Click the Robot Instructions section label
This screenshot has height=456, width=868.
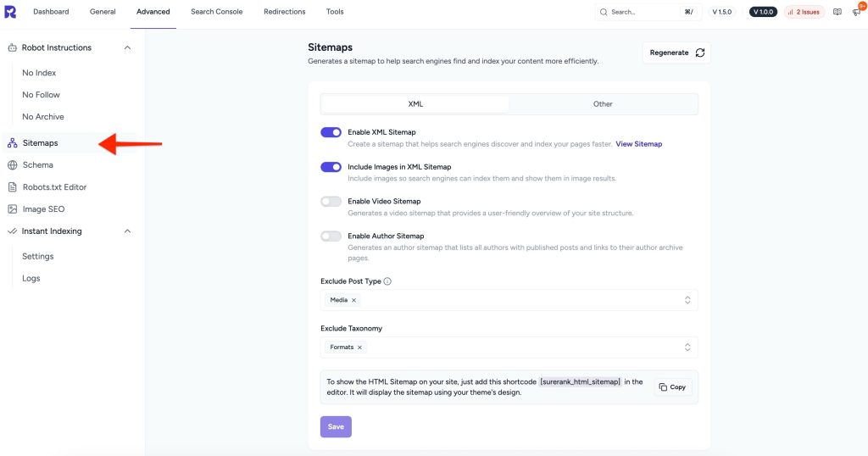(x=57, y=47)
